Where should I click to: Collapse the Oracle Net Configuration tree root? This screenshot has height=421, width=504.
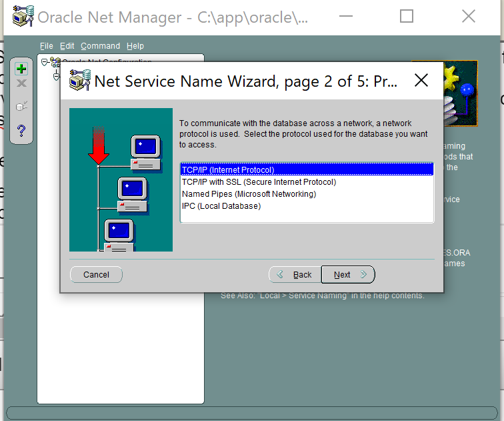tap(45, 62)
